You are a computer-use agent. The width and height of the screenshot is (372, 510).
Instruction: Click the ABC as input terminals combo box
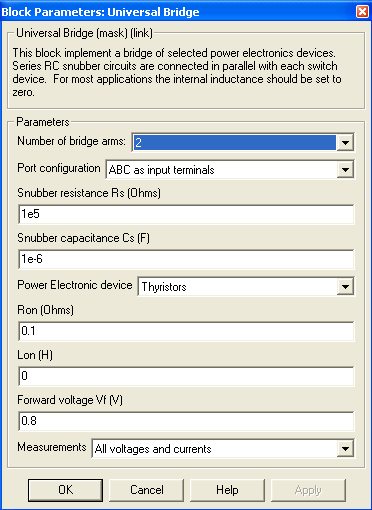(x=230, y=170)
